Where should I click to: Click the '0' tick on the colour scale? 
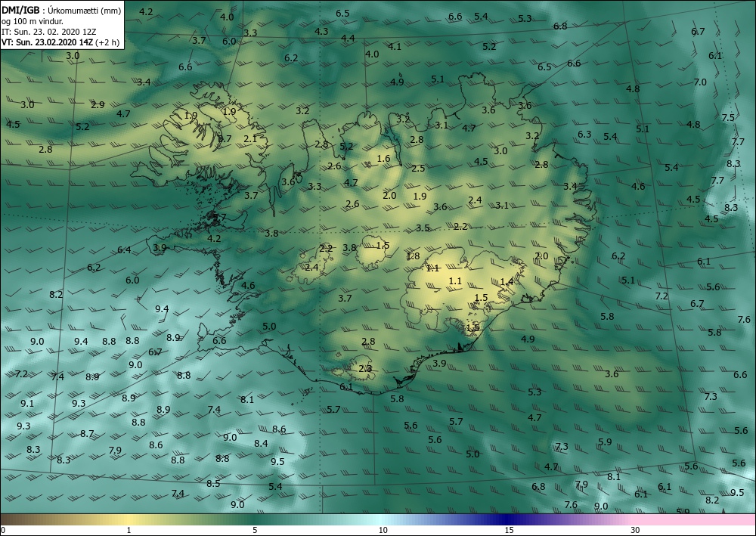3,530
